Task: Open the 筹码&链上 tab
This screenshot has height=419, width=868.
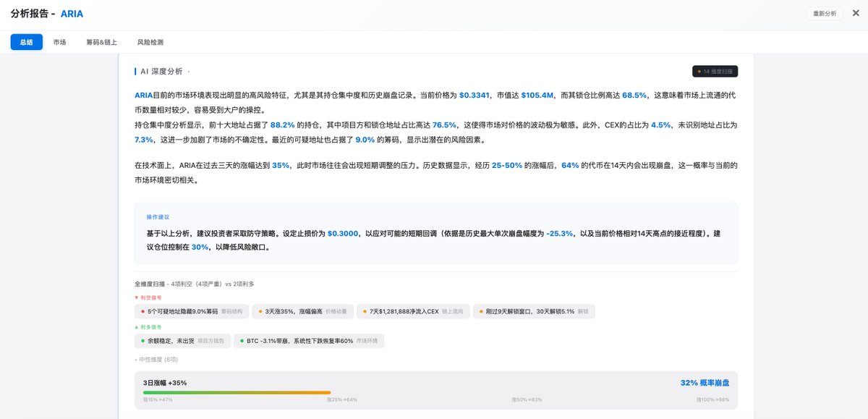Action: pyautogui.click(x=101, y=42)
